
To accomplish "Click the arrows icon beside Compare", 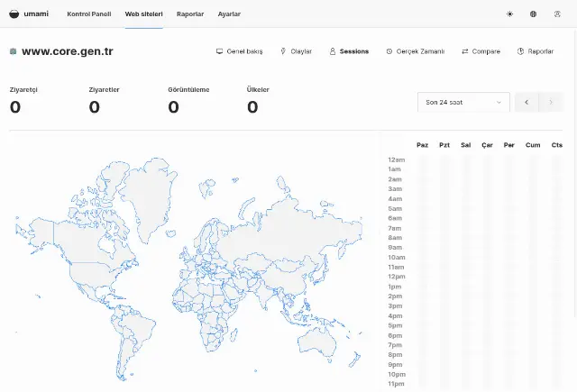I will [465, 51].
